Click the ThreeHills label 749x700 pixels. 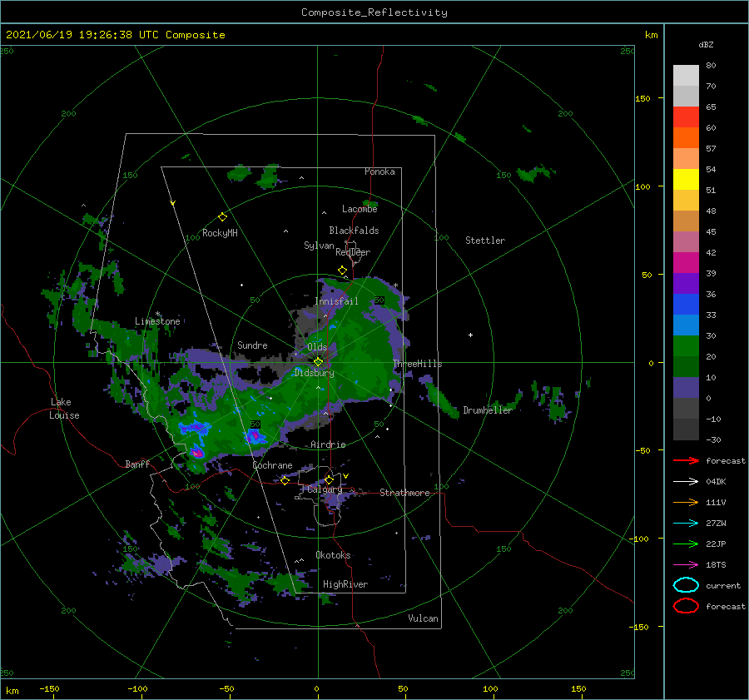click(417, 364)
